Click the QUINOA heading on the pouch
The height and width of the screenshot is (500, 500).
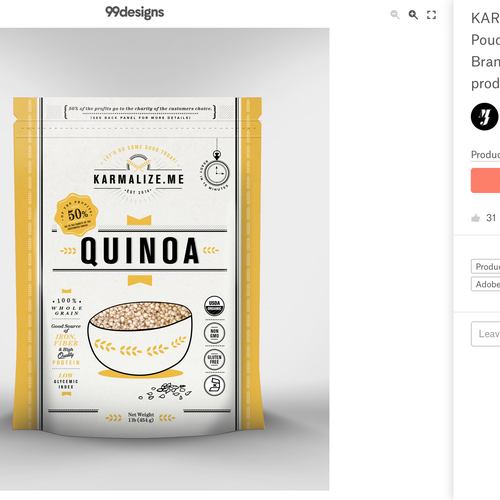tap(140, 251)
